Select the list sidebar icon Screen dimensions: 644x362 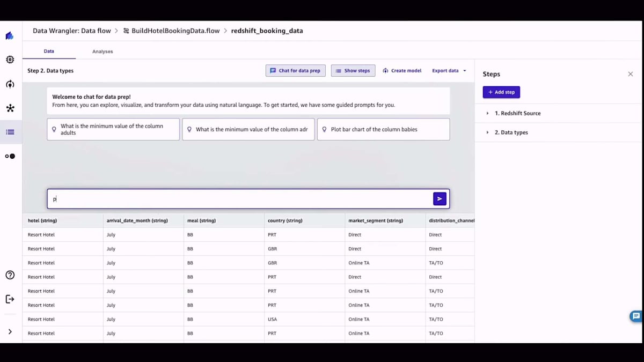point(10,132)
